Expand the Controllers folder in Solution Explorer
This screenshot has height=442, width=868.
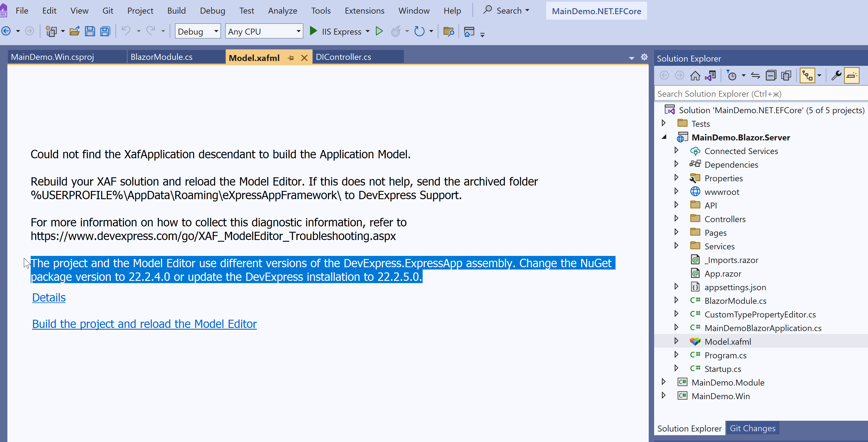pyautogui.click(x=676, y=219)
